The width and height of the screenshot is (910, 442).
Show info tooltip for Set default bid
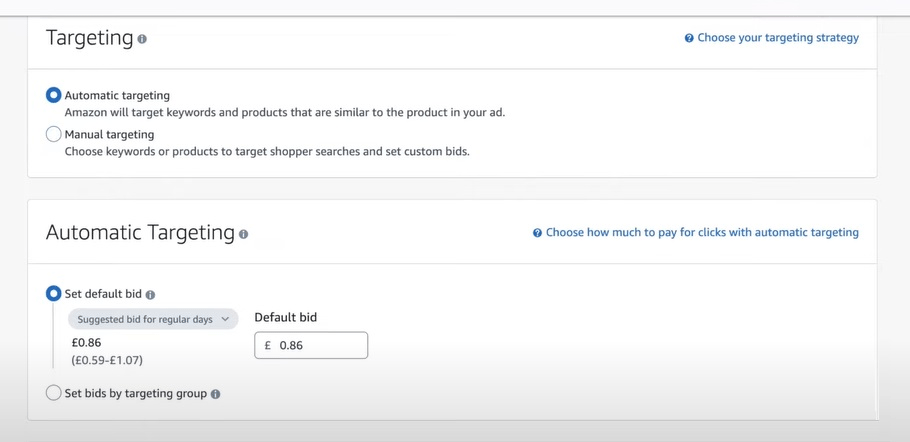pos(150,295)
